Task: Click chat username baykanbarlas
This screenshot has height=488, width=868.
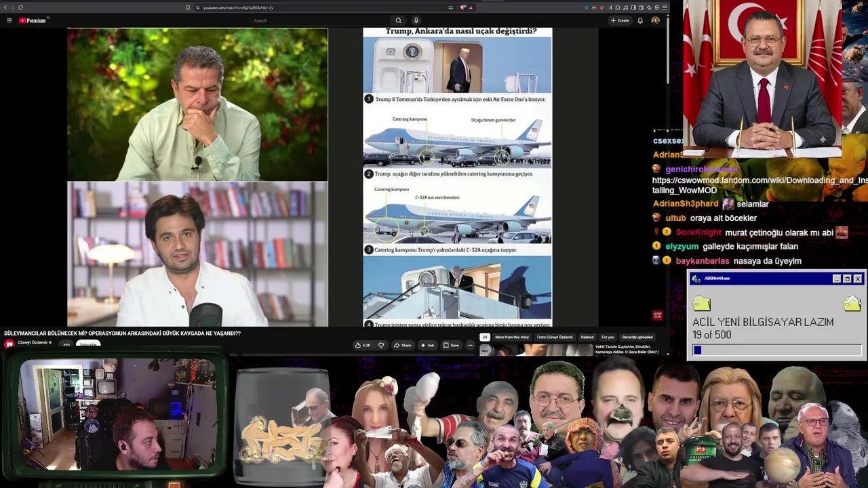Action: point(703,261)
